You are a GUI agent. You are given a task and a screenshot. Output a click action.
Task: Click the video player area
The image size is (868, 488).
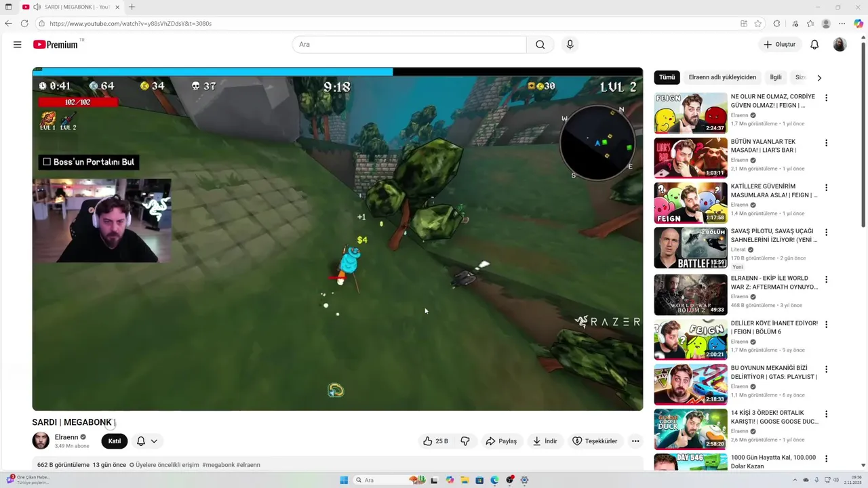pyautogui.click(x=338, y=239)
